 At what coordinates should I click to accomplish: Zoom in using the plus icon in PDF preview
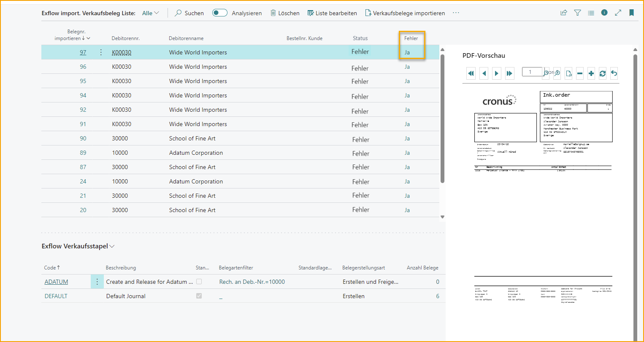(591, 73)
